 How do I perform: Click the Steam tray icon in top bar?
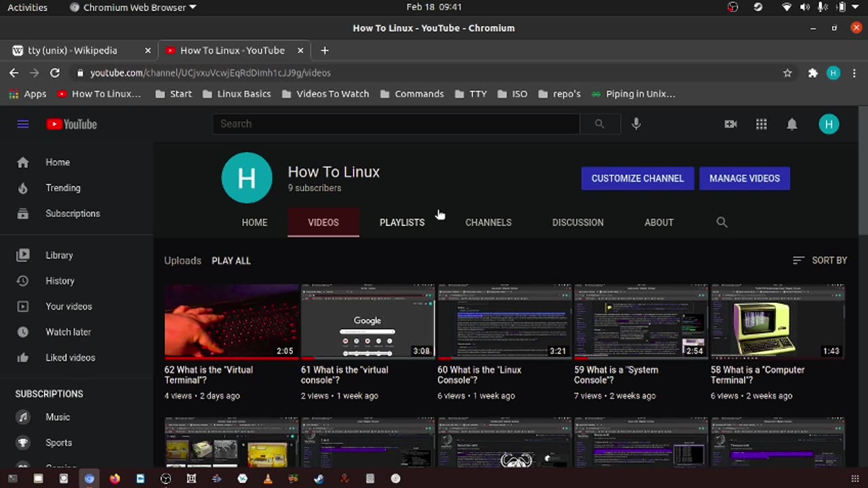tap(758, 7)
